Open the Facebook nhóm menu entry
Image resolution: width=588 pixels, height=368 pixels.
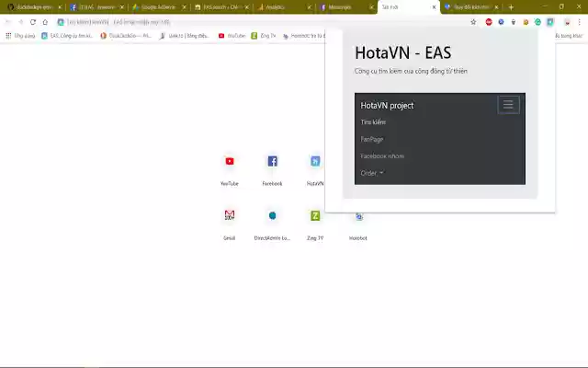click(x=382, y=155)
